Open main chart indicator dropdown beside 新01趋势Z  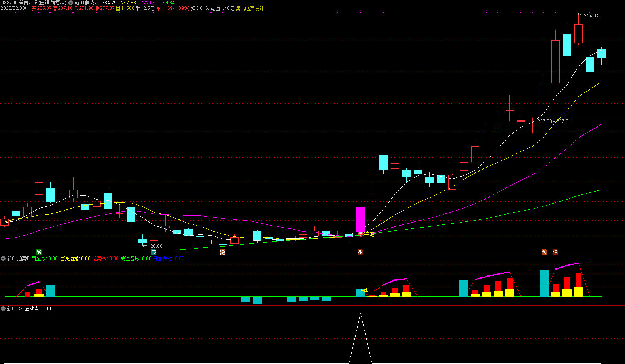pos(71,3)
